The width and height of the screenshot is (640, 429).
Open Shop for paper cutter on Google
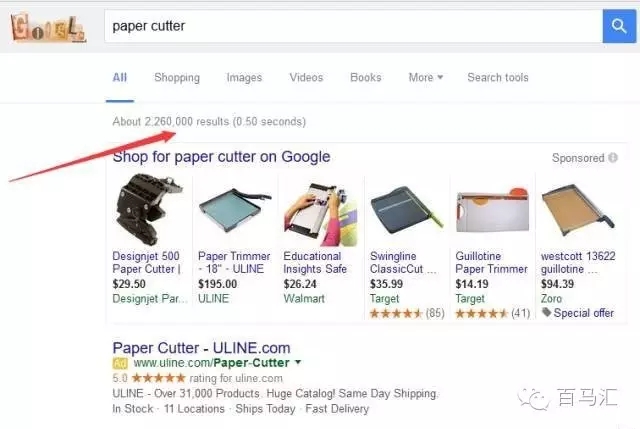pyautogui.click(x=221, y=157)
